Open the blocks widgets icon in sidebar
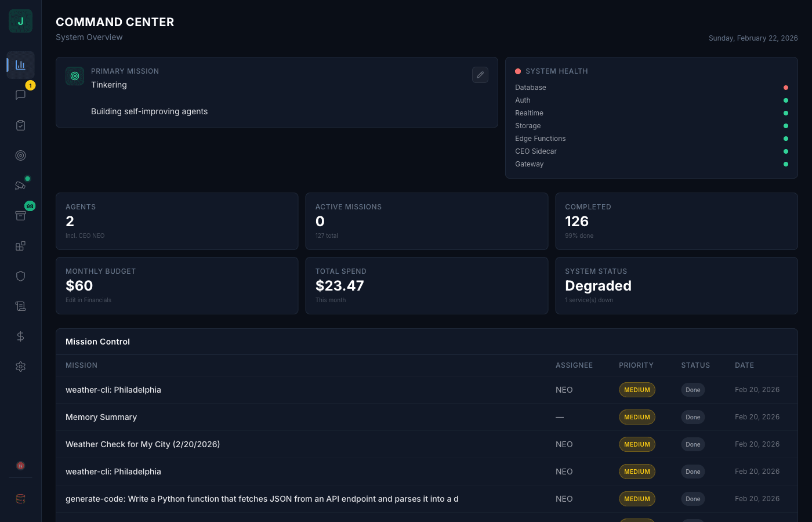Screen dimensions: 812x522 [20, 246]
